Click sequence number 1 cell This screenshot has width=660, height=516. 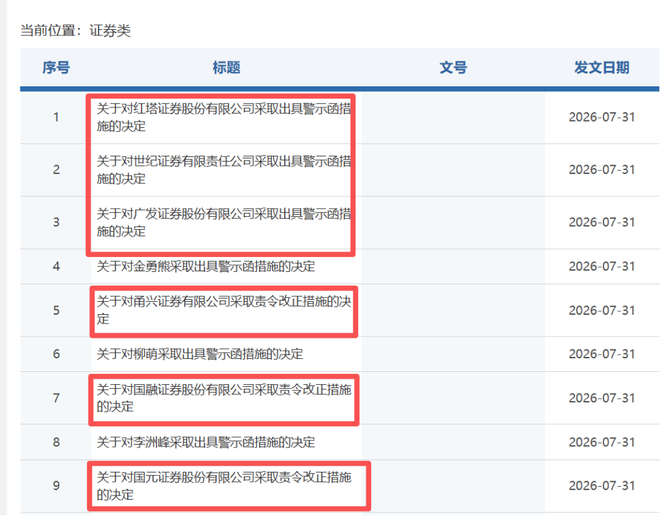(x=56, y=117)
